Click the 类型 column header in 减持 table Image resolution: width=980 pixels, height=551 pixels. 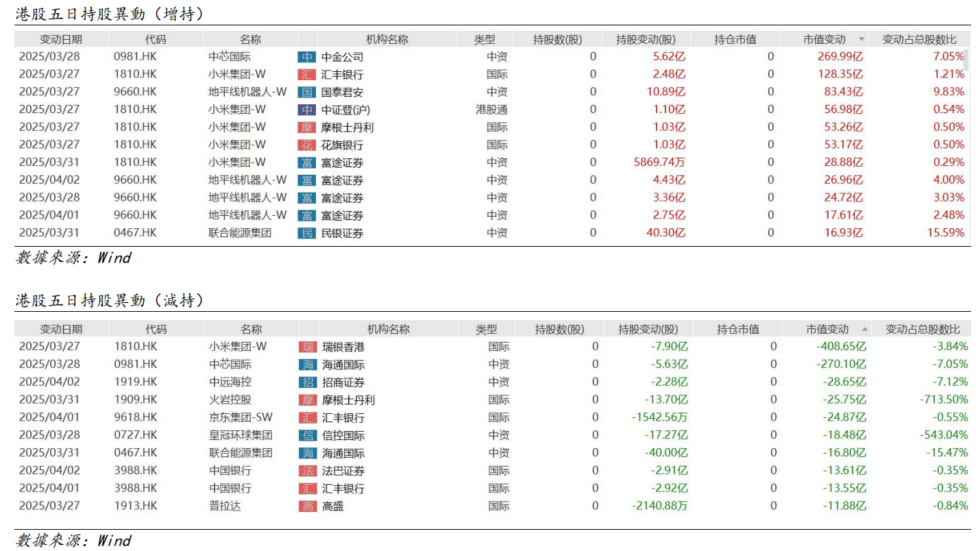[486, 329]
